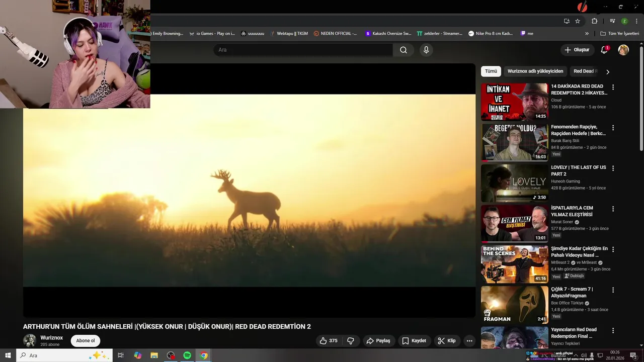
Task: Open Cem Yılmaz Eleştirisi thumbnail
Action: (x=515, y=224)
